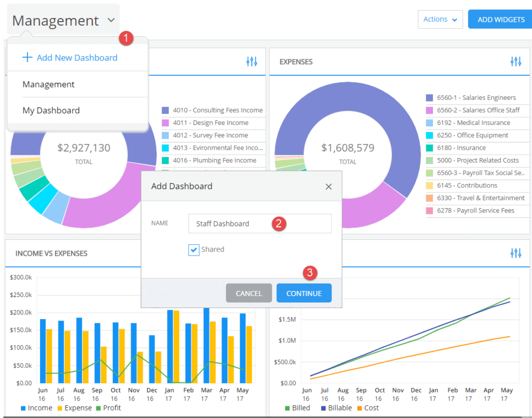Viewport: 532px width, 418px height.
Task: Click the May 17 orange expense bar
Action: point(249,355)
